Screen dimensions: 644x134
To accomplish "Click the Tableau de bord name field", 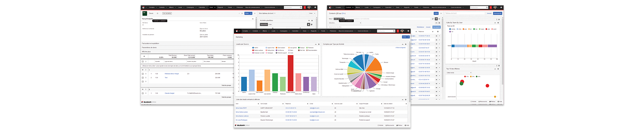I will pos(465,13).
